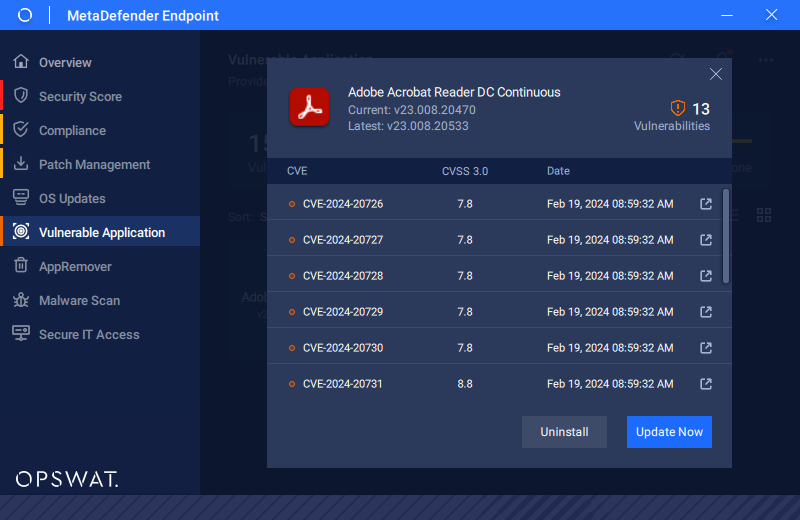The width and height of the screenshot is (800, 520).
Task: Open Secure IT Access
Action: coord(100,334)
